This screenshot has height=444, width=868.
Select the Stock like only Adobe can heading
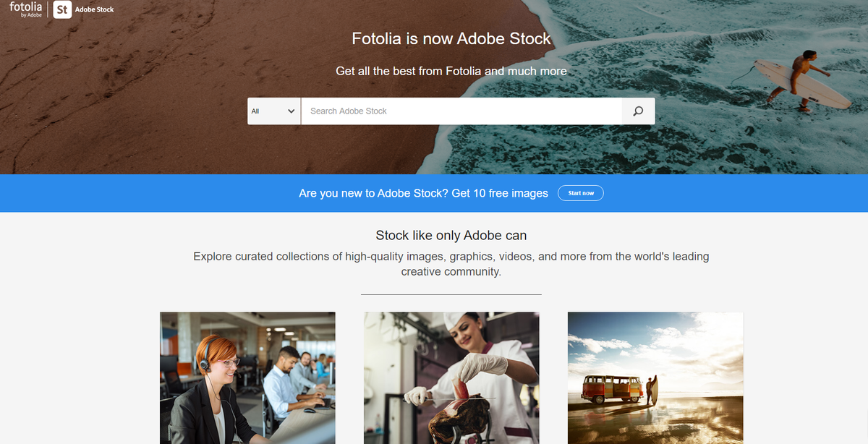click(451, 235)
